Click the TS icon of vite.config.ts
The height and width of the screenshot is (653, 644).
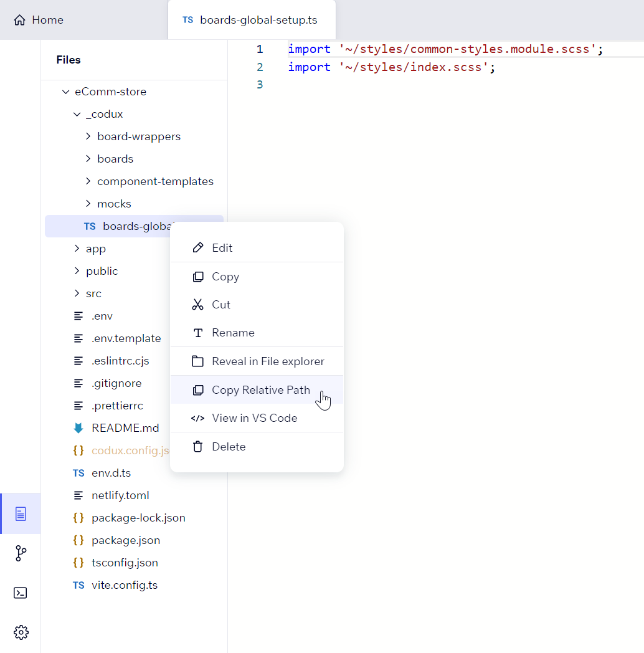[78, 585]
